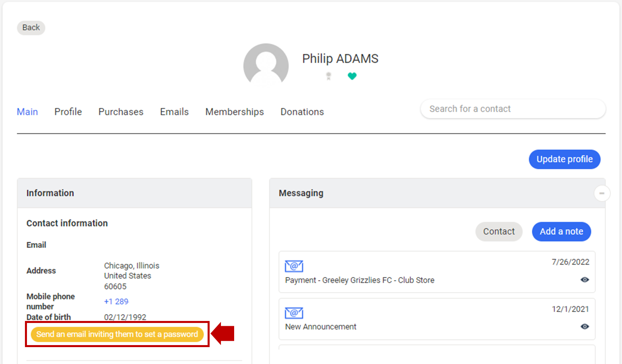Click the gray member ribbon badge icon
Viewport: 622px width, 364px height.
[x=328, y=76]
